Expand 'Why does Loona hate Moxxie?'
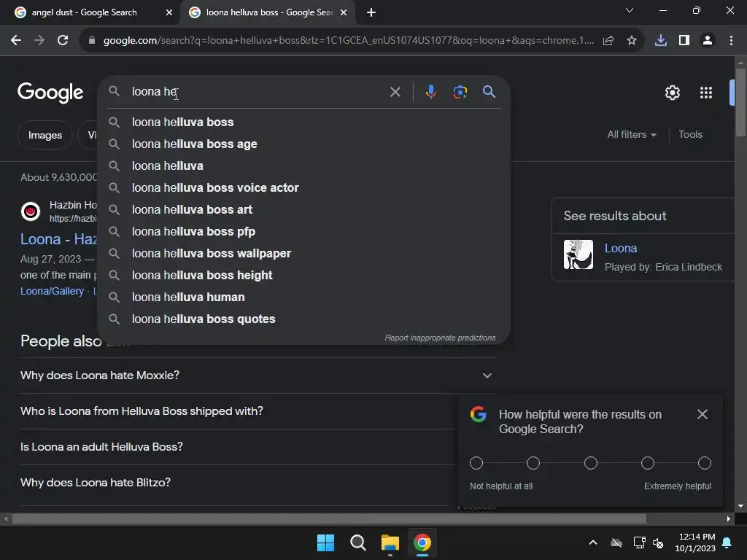Viewport: 747px width, 560px height. 258,376
